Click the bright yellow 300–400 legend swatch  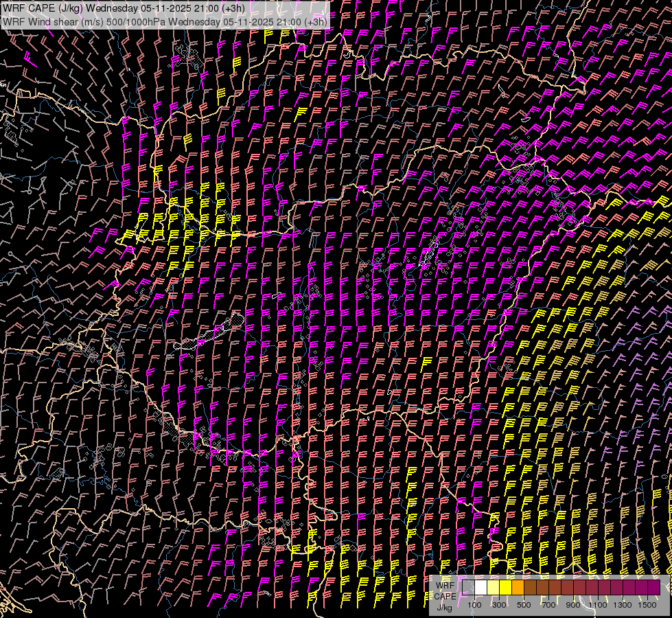pos(506,588)
